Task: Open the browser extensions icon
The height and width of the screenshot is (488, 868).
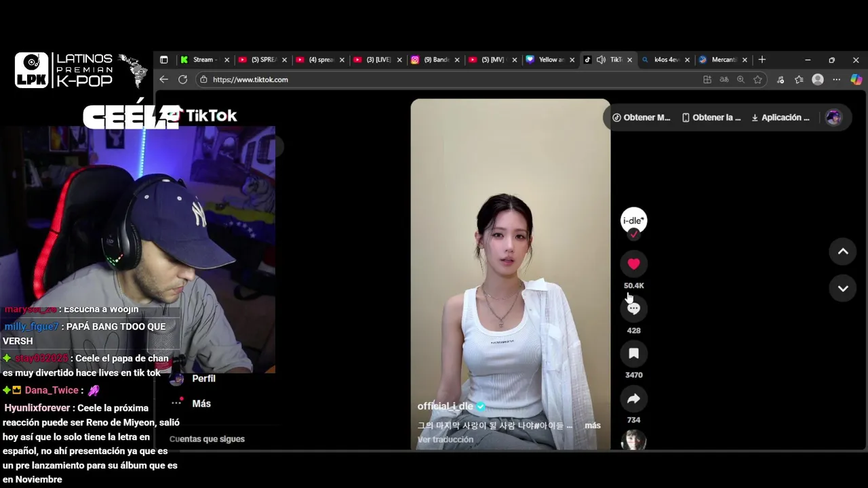Action: pyautogui.click(x=781, y=79)
